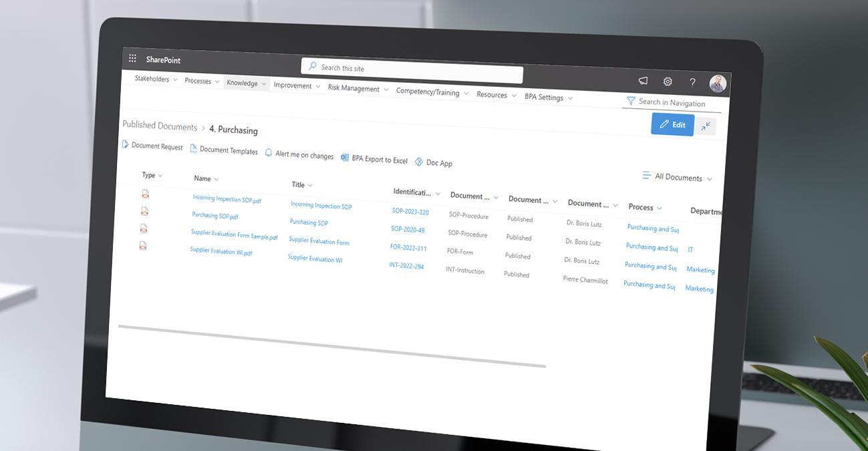Click the Search in Navigation field

pyautogui.click(x=672, y=103)
